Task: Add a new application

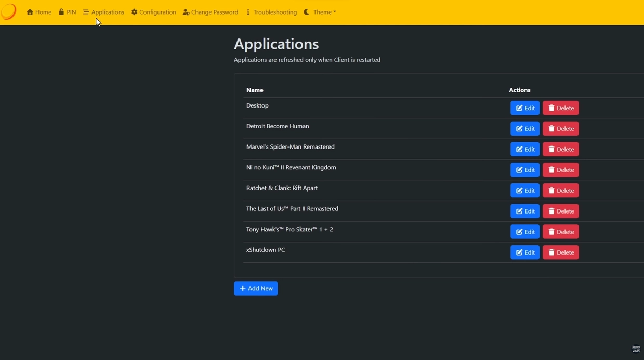Action: click(256, 288)
